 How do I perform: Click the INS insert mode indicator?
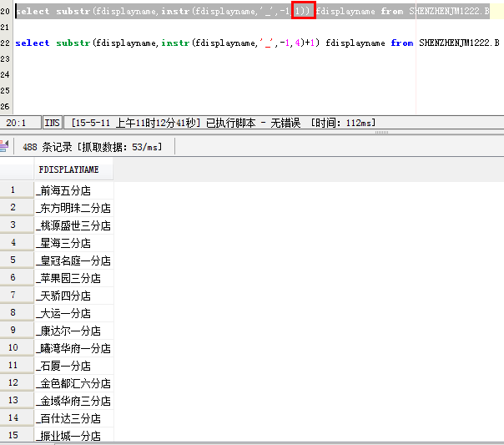[52, 123]
